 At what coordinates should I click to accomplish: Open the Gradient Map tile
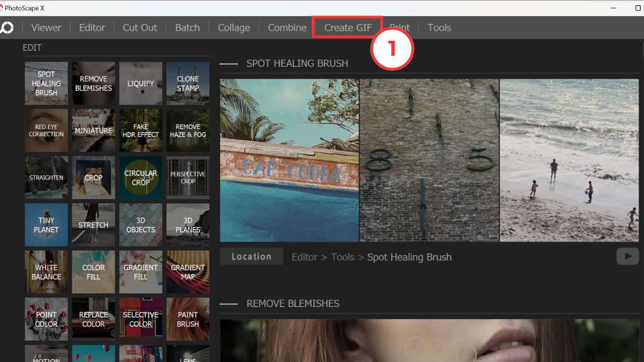click(188, 272)
